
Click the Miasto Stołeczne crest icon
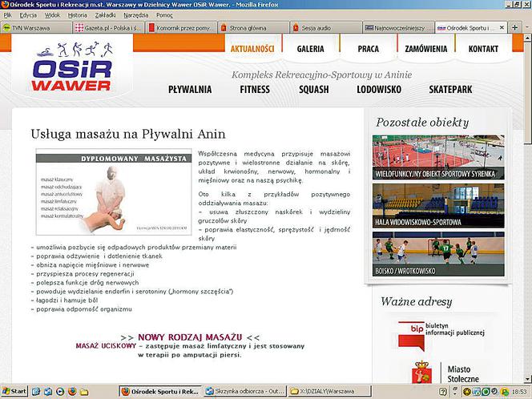click(421, 373)
